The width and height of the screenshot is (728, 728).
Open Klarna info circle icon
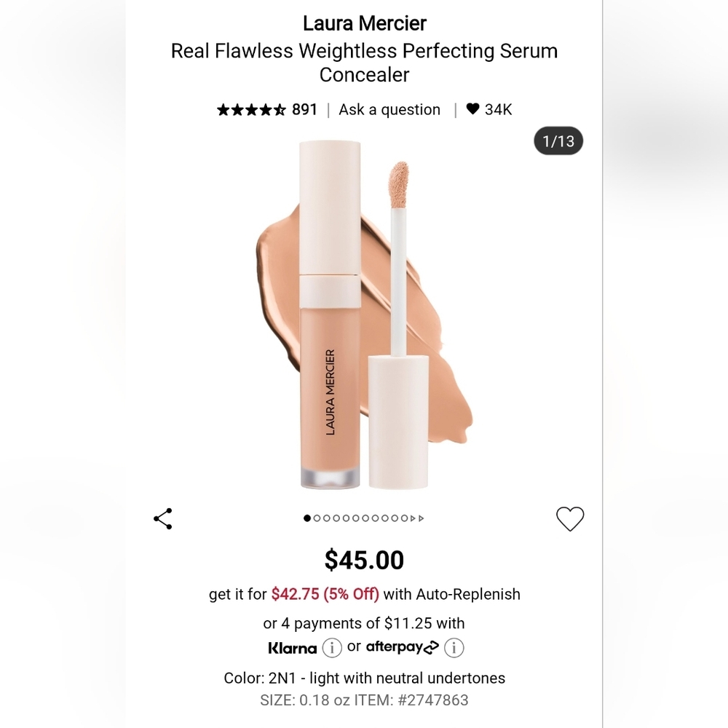332,647
